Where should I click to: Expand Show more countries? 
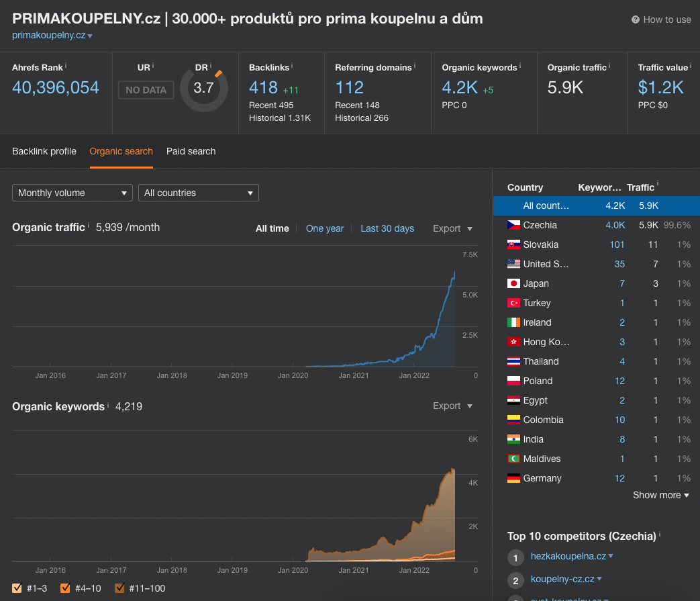point(660,495)
